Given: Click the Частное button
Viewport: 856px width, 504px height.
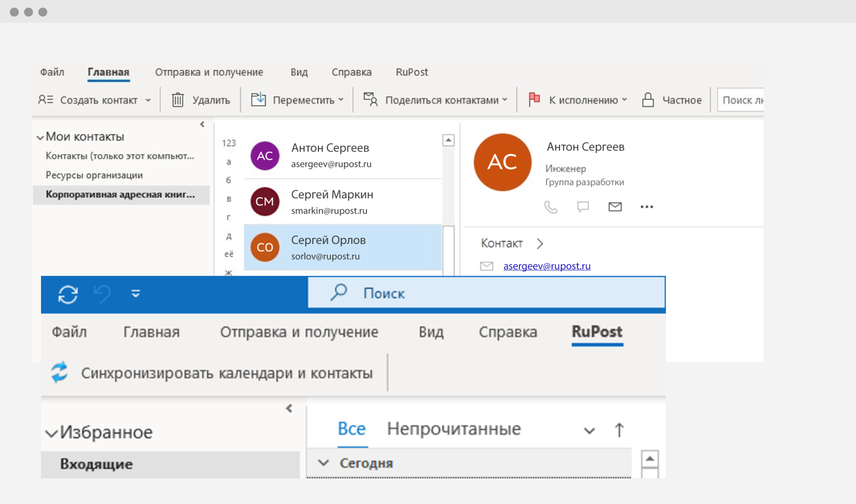Looking at the screenshot, I should coord(672,100).
